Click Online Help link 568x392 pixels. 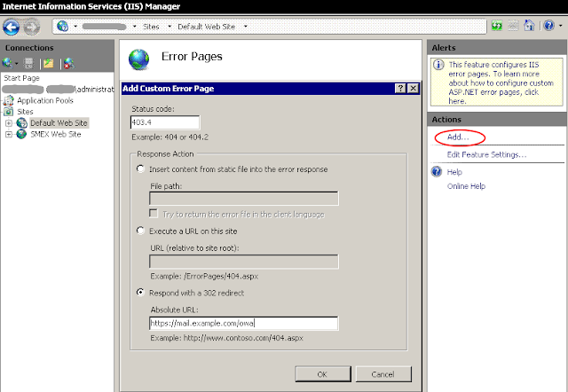[466, 186]
